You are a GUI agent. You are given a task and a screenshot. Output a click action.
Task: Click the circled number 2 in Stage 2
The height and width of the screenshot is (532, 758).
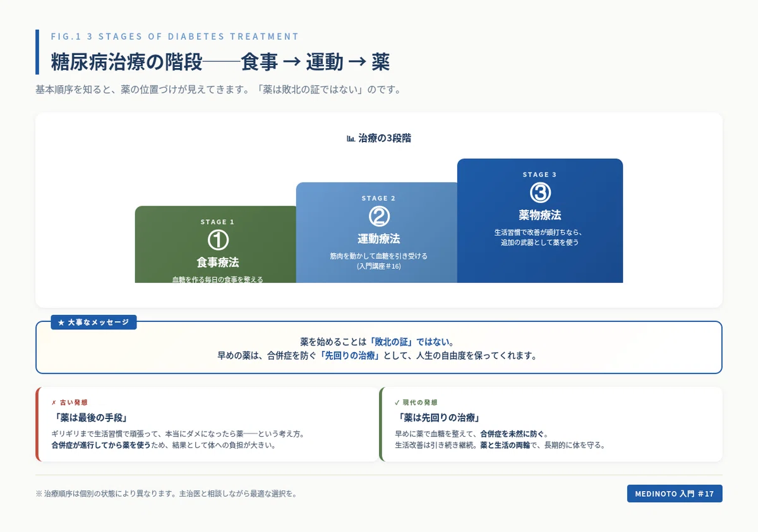(379, 216)
